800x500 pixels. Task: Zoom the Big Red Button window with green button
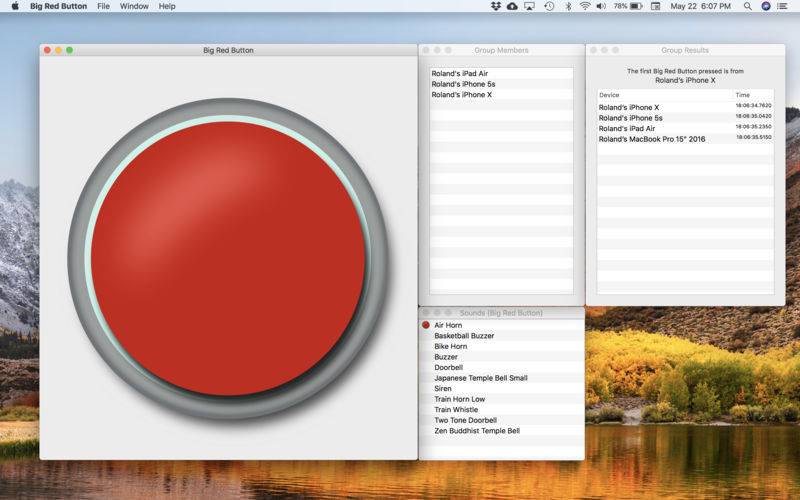point(69,50)
